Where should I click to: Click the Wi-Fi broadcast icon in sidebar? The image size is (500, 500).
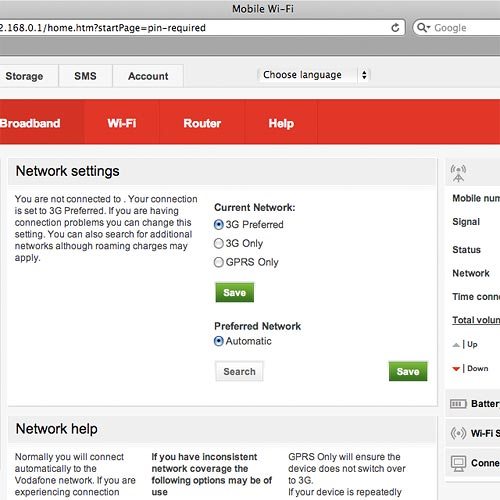click(458, 433)
